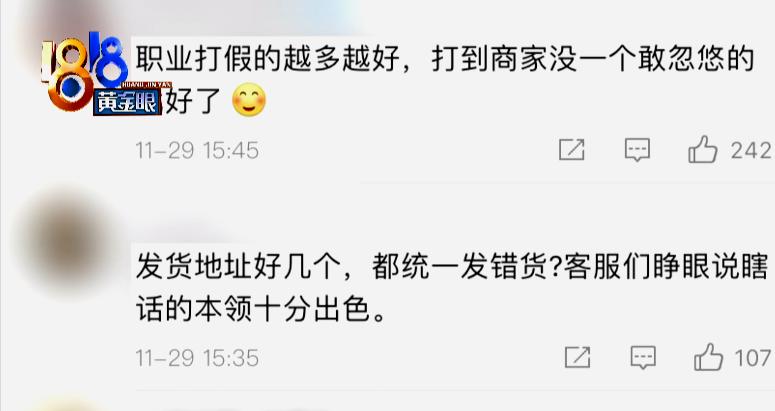Like the comment posted at 11-29 15:35
The image size is (775, 411).
pyautogui.click(x=708, y=357)
